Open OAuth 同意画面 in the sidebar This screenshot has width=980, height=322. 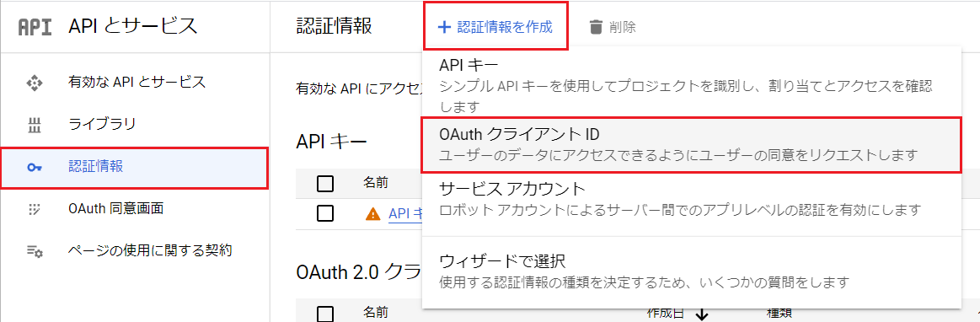pos(135,209)
